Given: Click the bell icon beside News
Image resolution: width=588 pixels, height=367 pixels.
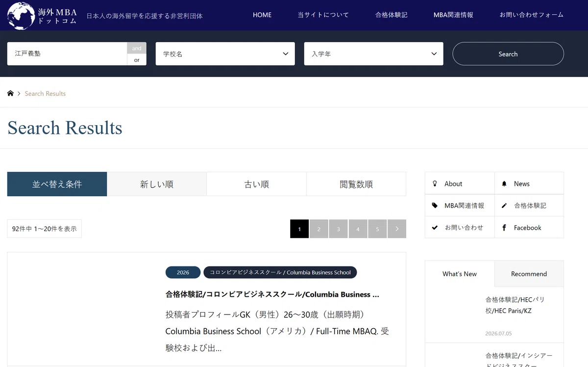Looking at the screenshot, I should pyautogui.click(x=504, y=183).
